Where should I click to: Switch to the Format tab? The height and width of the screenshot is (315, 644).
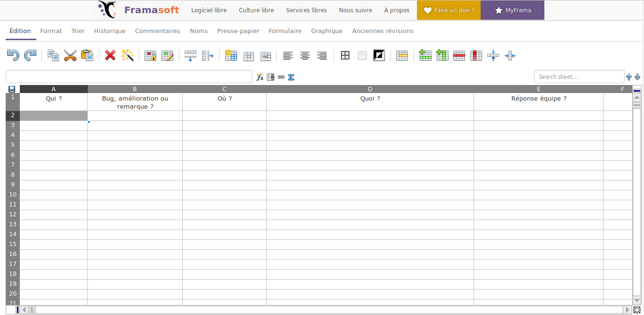coord(51,31)
